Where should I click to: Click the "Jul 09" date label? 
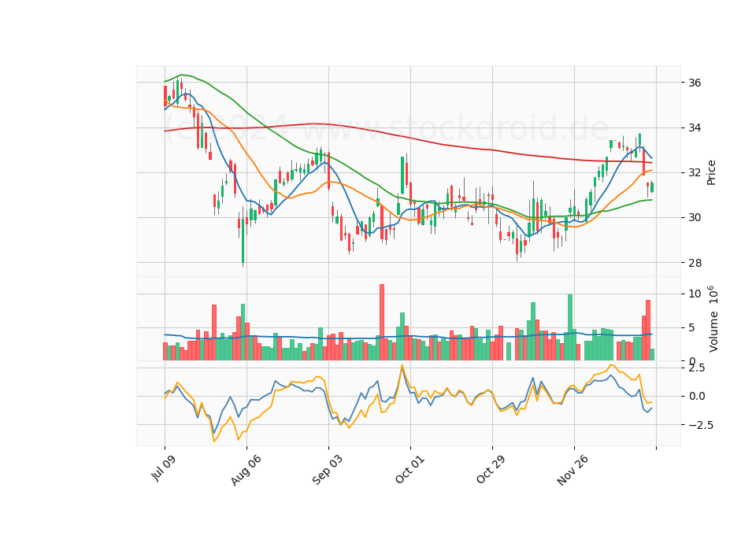(x=163, y=467)
